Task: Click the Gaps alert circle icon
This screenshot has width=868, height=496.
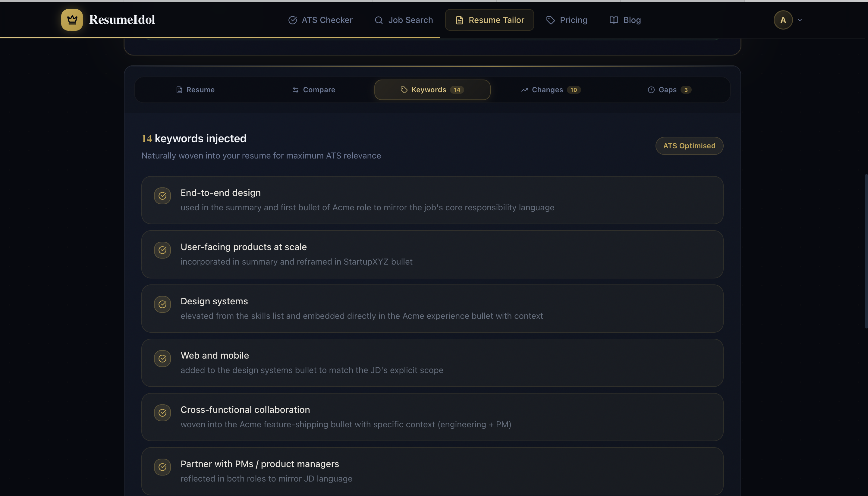Action: click(x=651, y=90)
